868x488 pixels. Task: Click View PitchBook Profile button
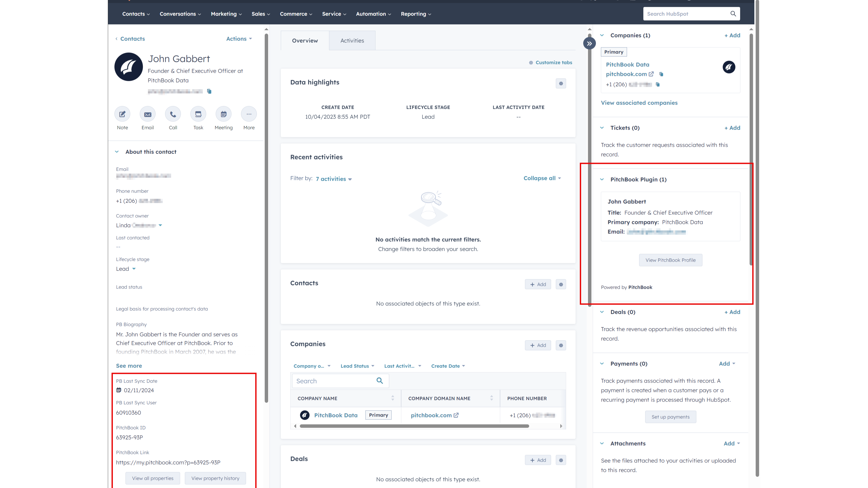(x=670, y=260)
